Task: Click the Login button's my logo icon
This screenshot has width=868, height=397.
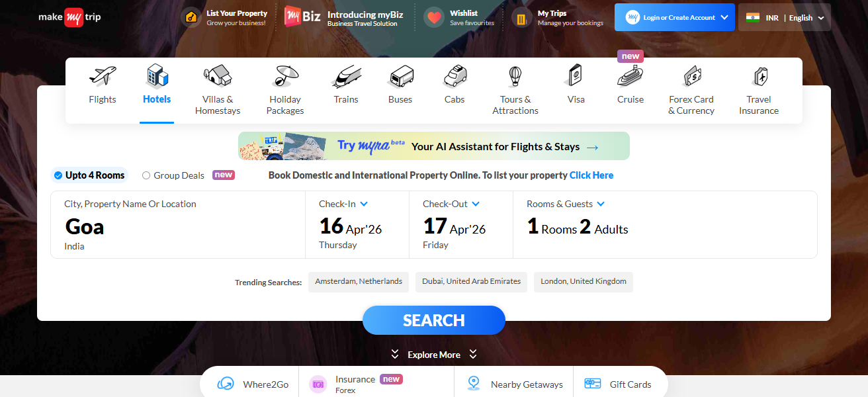Action: pos(632,17)
